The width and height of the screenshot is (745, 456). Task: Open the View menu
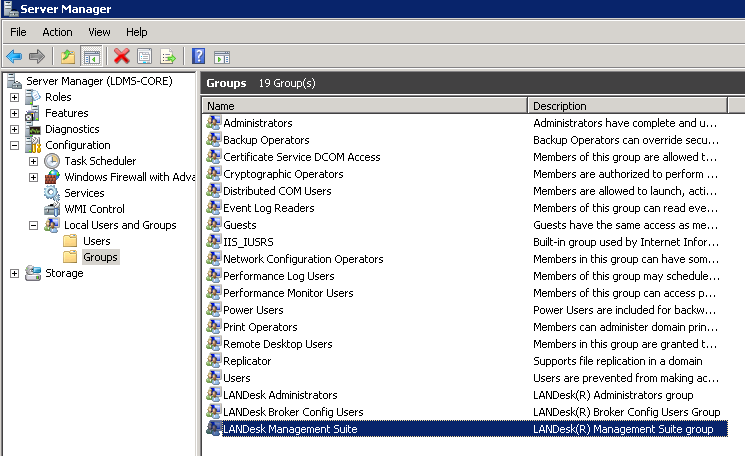point(99,32)
